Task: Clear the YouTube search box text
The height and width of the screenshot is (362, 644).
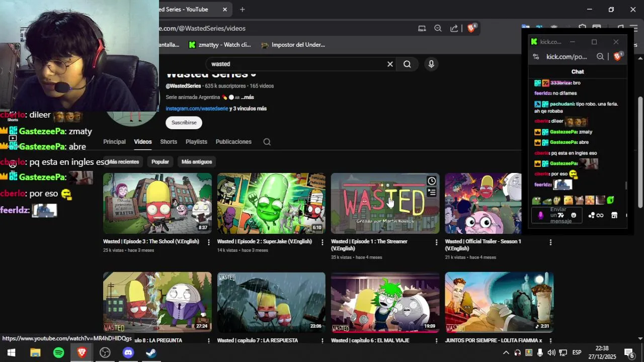Action: 390,64
